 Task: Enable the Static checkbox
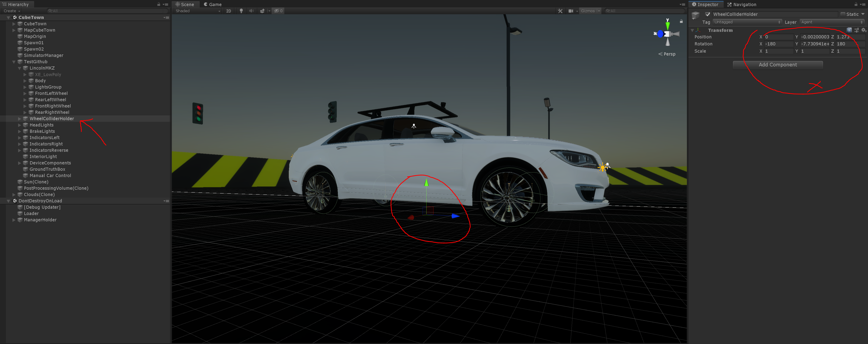[843, 14]
